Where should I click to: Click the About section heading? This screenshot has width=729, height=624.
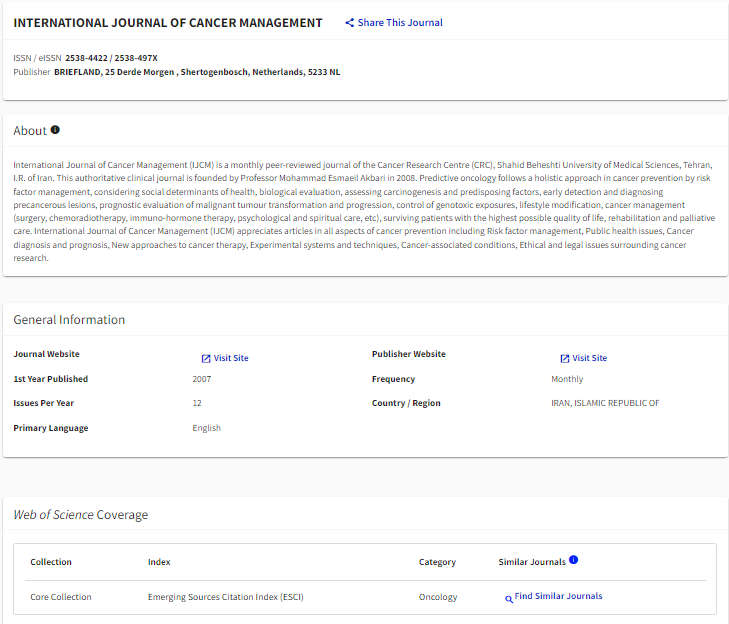click(x=30, y=131)
